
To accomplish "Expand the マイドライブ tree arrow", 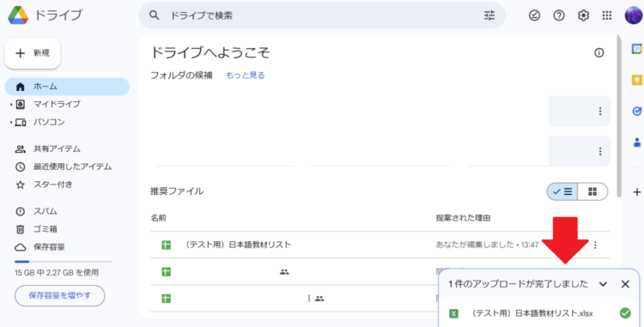I will (x=11, y=105).
